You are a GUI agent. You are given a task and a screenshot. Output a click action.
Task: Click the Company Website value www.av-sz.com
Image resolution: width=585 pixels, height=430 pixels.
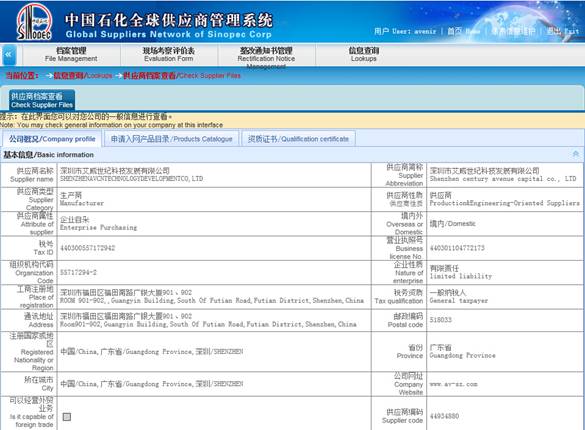point(454,384)
